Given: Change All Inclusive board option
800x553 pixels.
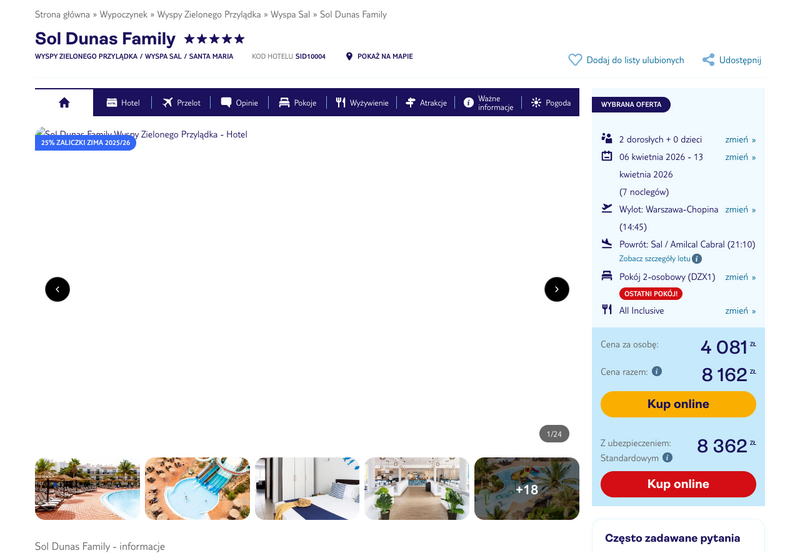Looking at the screenshot, I should (740, 311).
